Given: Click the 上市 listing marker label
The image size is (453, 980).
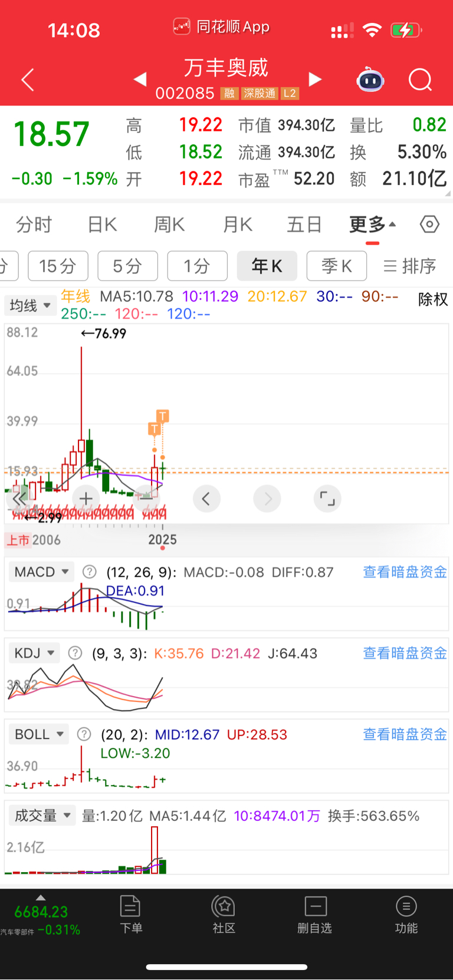Looking at the screenshot, I should click(x=18, y=540).
